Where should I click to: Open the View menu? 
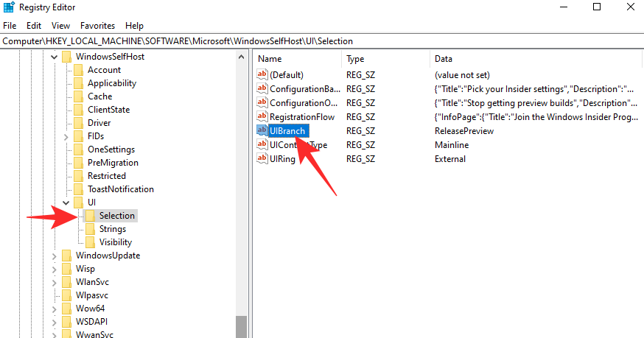pyautogui.click(x=60, y=26)
